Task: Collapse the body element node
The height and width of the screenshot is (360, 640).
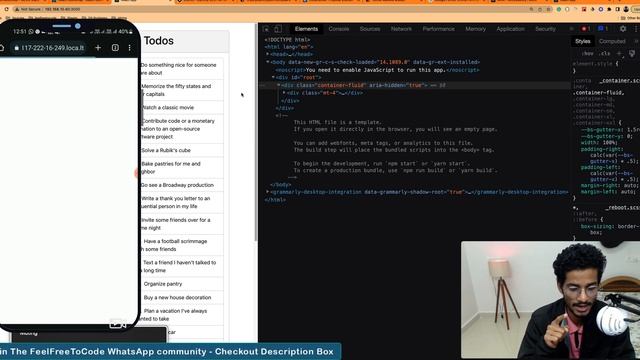Action: point(268,62)
